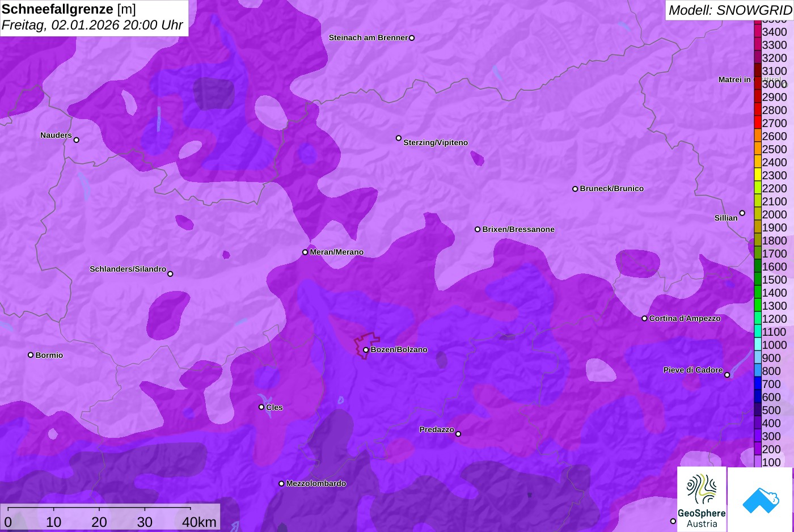Click the Meran/Merano city marker
This screenshot has height=532, width=794.
[x=305, y=252]
